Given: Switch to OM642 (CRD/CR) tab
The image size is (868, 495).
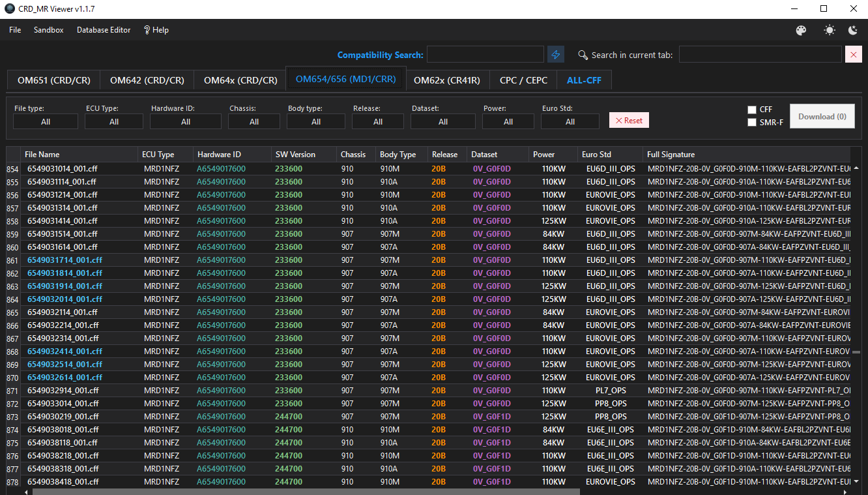Looking at the screenshot, I should [147, 80].
